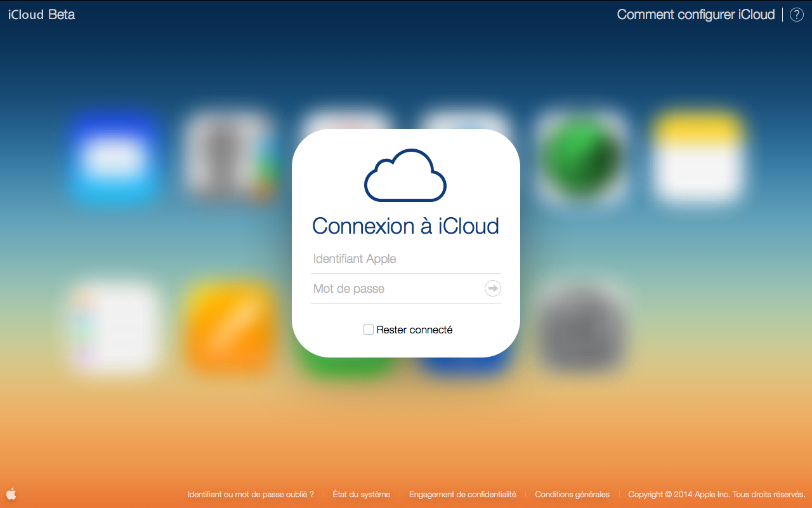Enable the Rester connecté checkbox
This screenshot has height=508, width=812.
point(369,330)
